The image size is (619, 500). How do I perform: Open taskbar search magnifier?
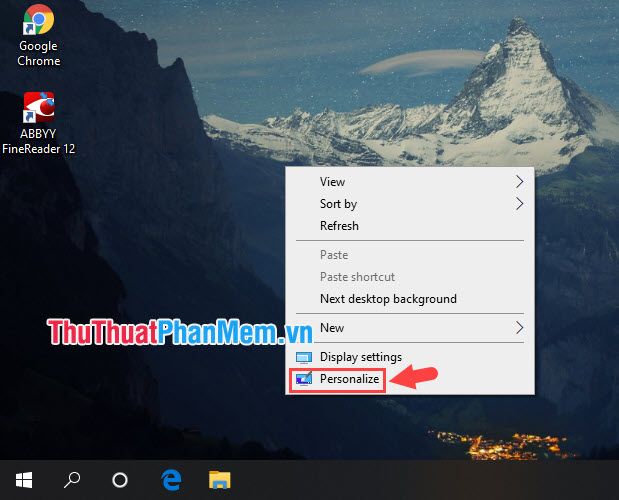72,480
